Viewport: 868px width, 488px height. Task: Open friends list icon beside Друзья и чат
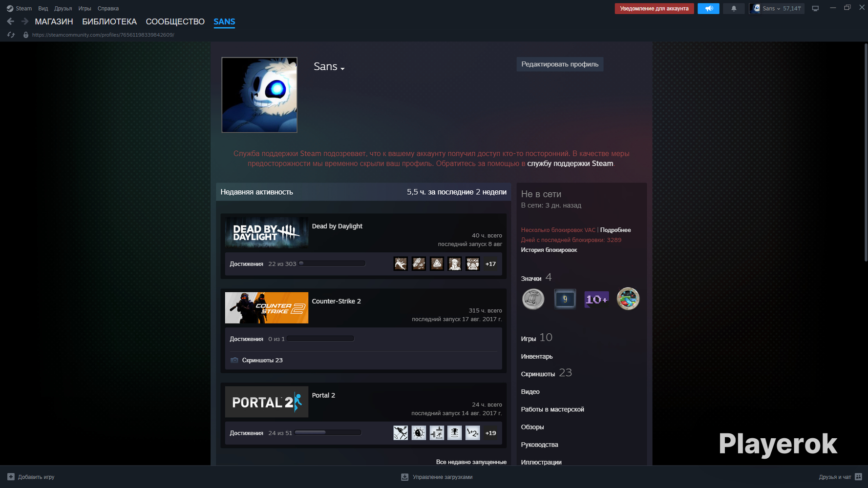coord(858,477)
